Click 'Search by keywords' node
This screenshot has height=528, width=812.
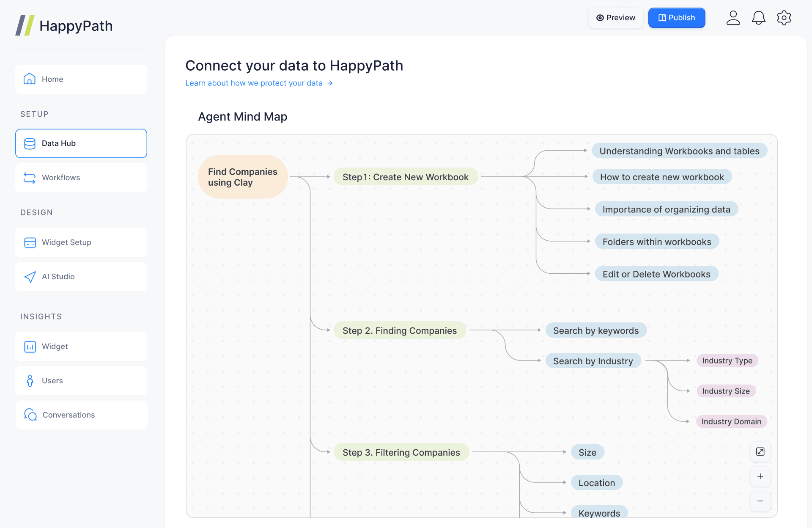596,330
